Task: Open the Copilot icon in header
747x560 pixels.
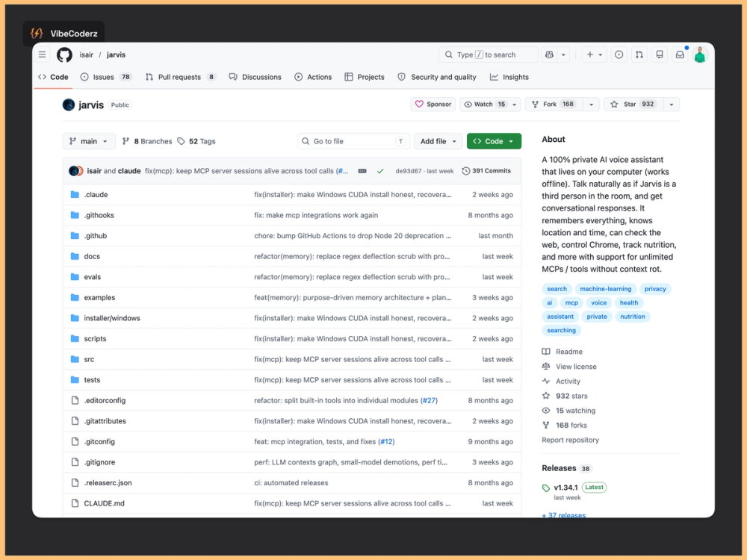Action: [x=549, y=55]
